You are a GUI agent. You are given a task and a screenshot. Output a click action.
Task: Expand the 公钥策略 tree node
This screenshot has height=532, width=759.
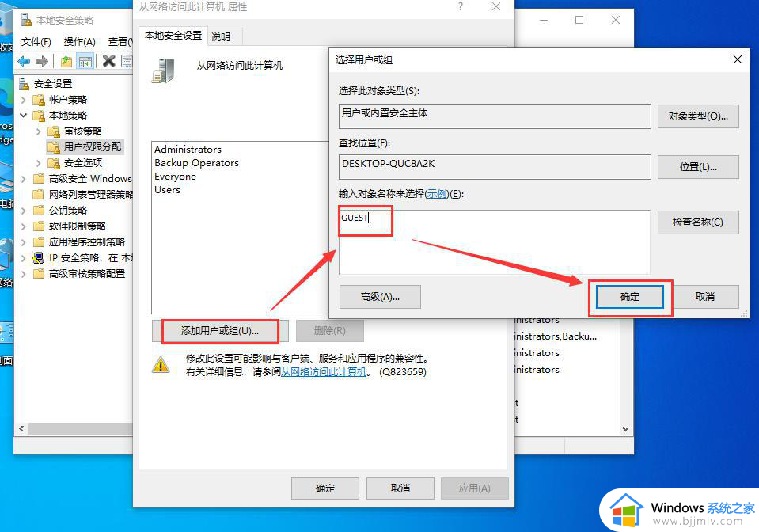(x=23, y=211)
